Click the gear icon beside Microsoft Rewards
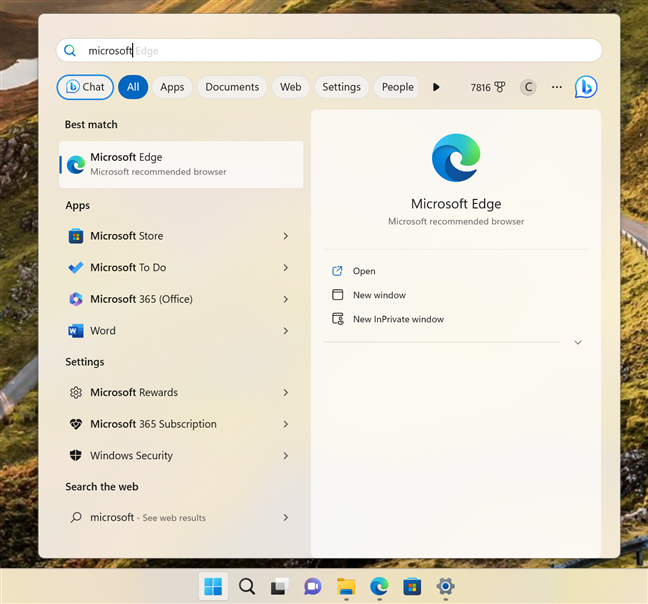 tap(76, 392)
